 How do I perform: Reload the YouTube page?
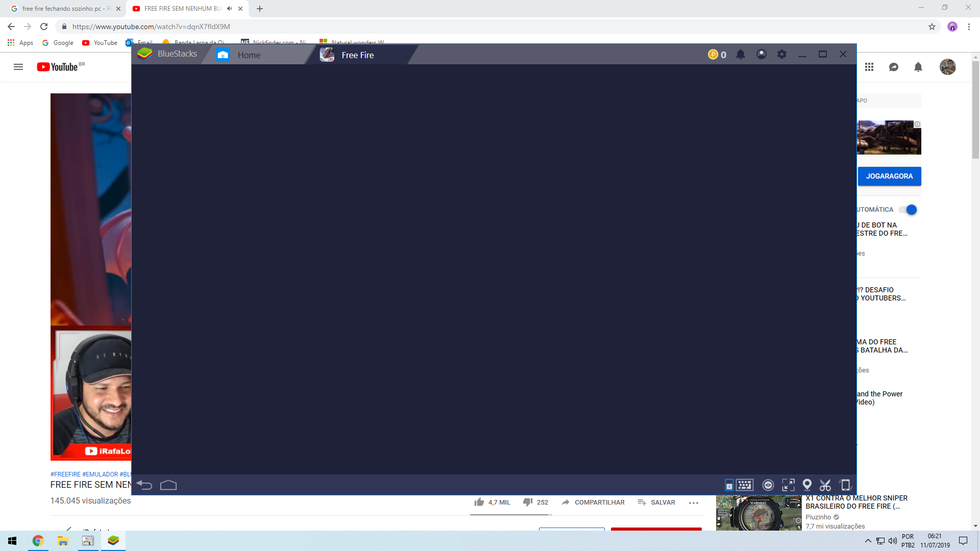[44, 27]
